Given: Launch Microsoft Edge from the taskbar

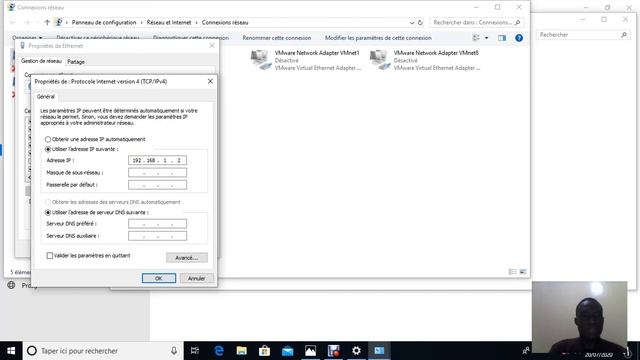Looking at the screenshot, I should pos(219,351).
